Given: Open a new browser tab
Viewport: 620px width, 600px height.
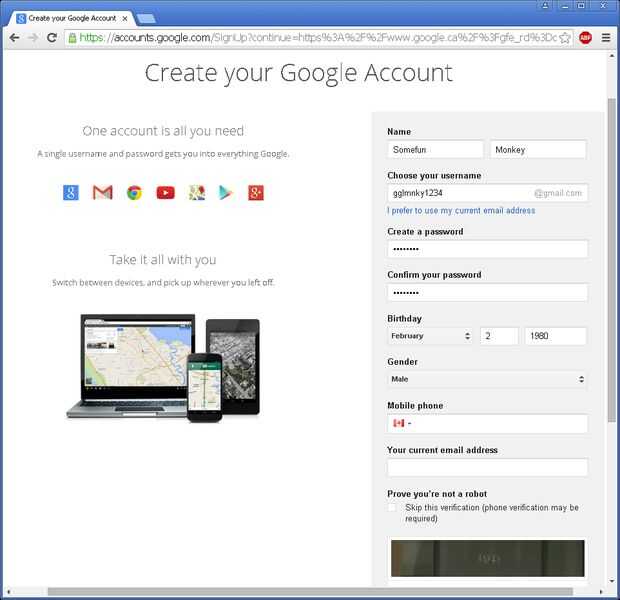Looking at the screenshot, I should pos(146,18).
